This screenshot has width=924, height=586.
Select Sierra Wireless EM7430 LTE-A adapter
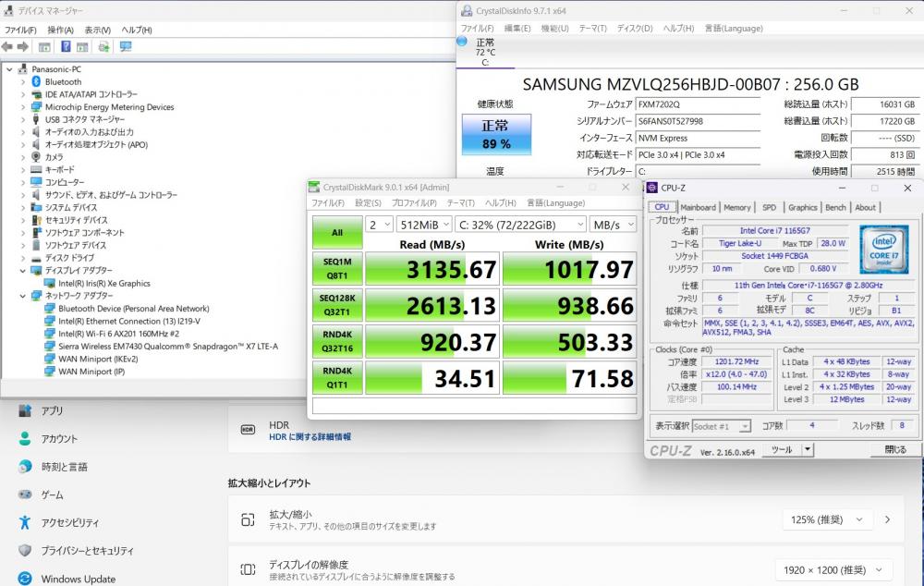coord(168,346)
